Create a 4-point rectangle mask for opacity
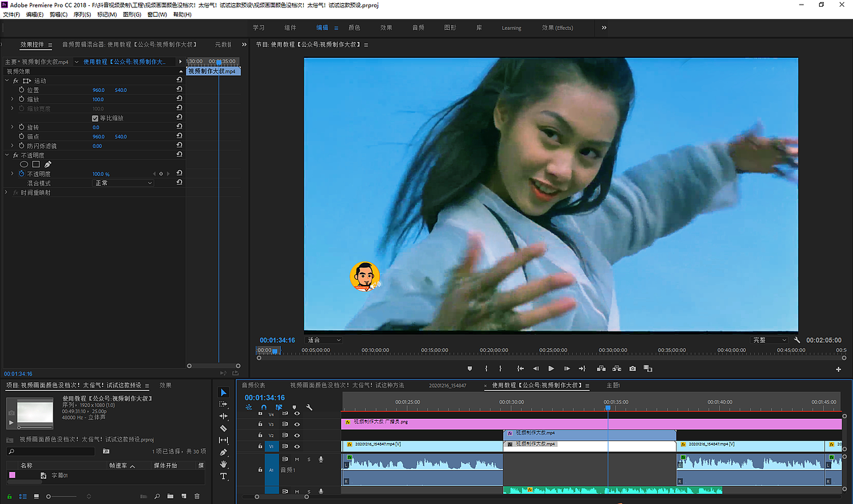The width and height of the screenshot is (853, 504). [x=36, y=164]
